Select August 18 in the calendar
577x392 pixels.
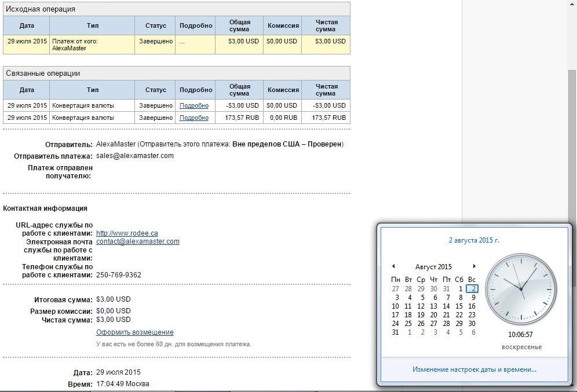pyautogui.click(x=408, y=315)
